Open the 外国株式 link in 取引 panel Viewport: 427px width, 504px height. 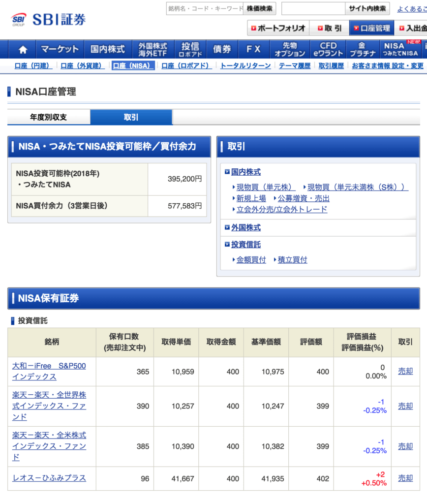click(246, 228)
